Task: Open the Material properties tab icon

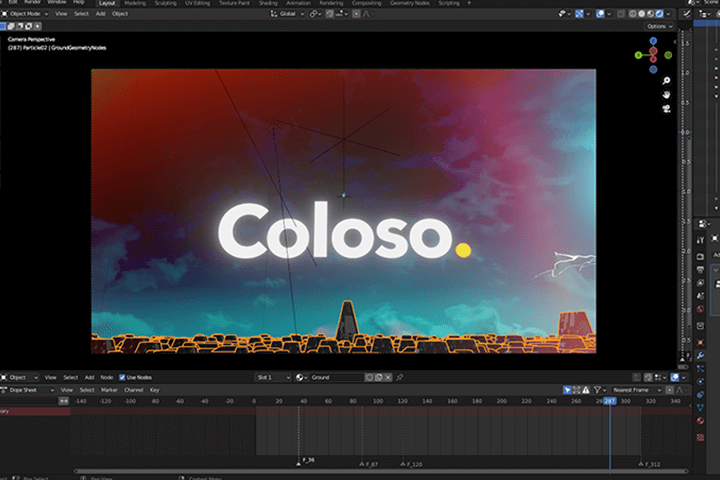Action: click(x=700, y=421)
